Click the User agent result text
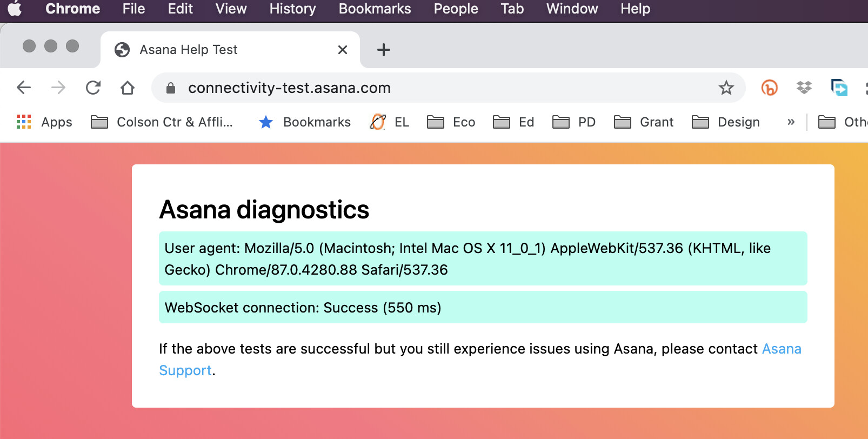 click(483, 258)
